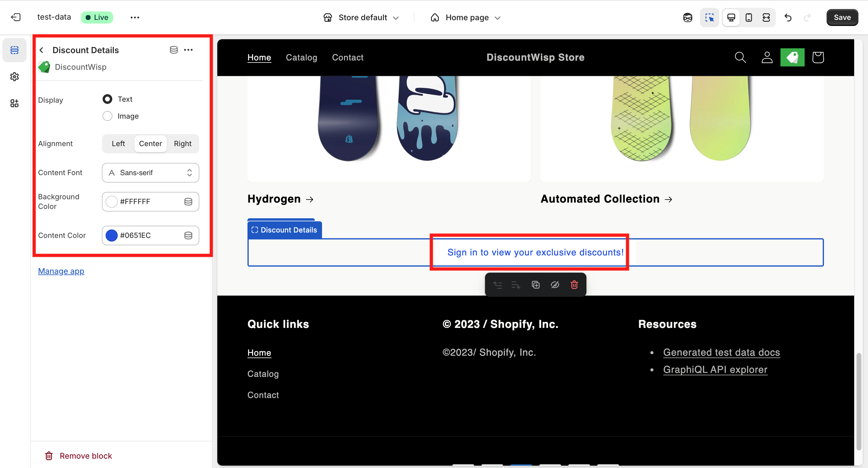Select the Image display radio
The width and height of the screenshot is (868, 468).
[107, 116]
